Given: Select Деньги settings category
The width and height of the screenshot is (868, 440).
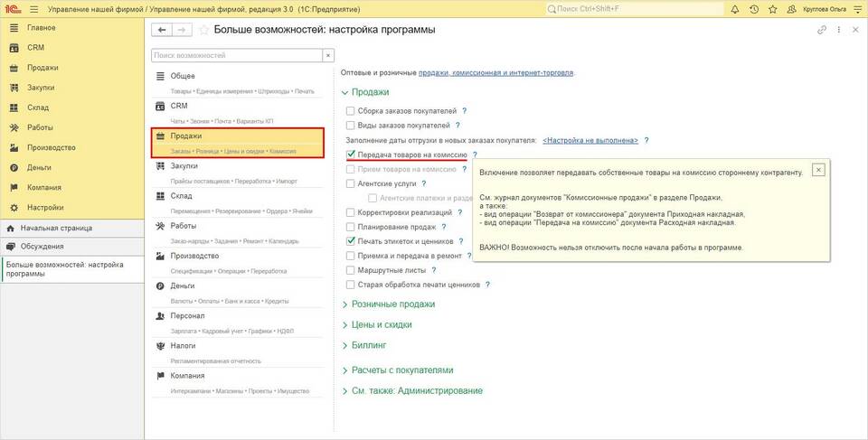Looking at the screenshot, I should click(x=237, y=292).
